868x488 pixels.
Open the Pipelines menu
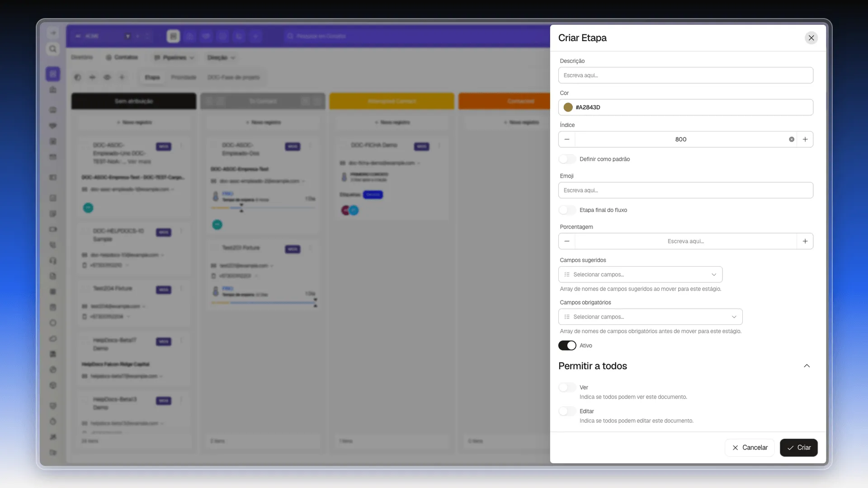coord(174,57)
